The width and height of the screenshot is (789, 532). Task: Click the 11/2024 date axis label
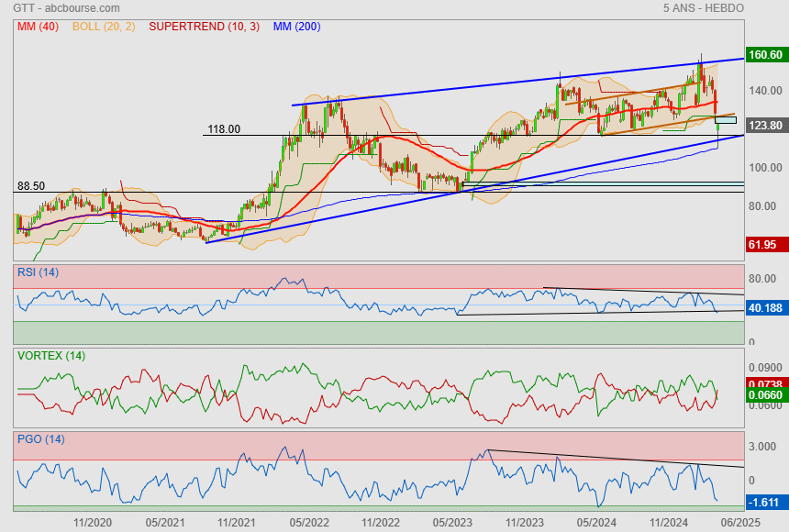(x=668, y=523)
